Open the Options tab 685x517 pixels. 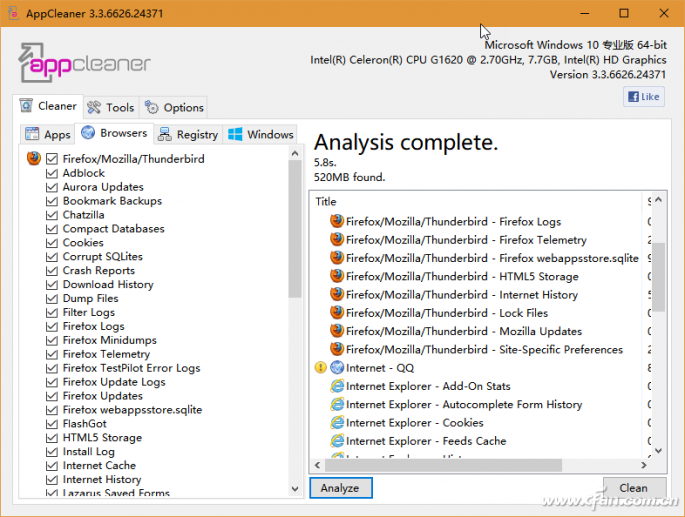coord(173,107)
